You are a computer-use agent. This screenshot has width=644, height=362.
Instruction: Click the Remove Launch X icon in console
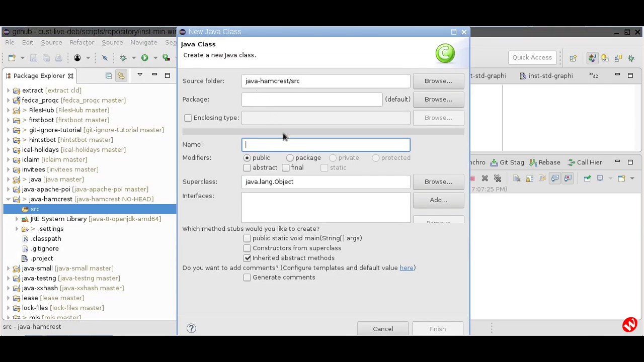tap(485, 178)
